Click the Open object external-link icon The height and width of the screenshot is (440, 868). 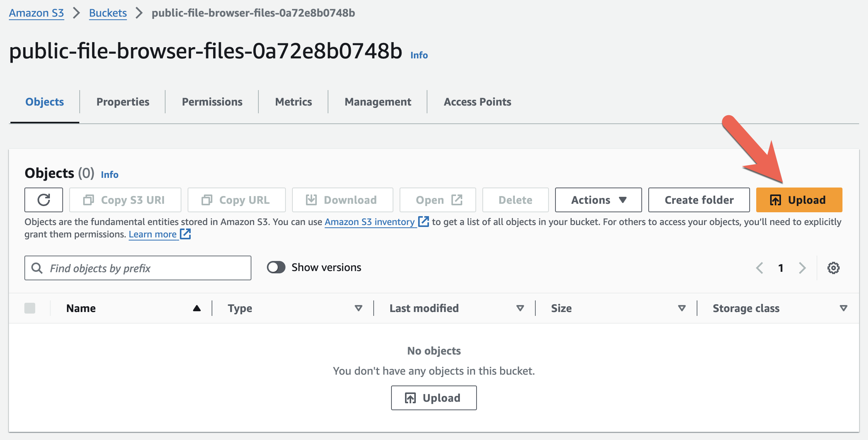(x=457, y=200)
